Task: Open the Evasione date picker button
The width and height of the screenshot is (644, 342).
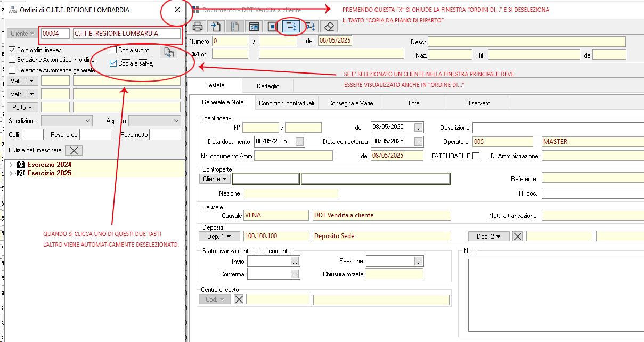Action: [x=419, y=261]
